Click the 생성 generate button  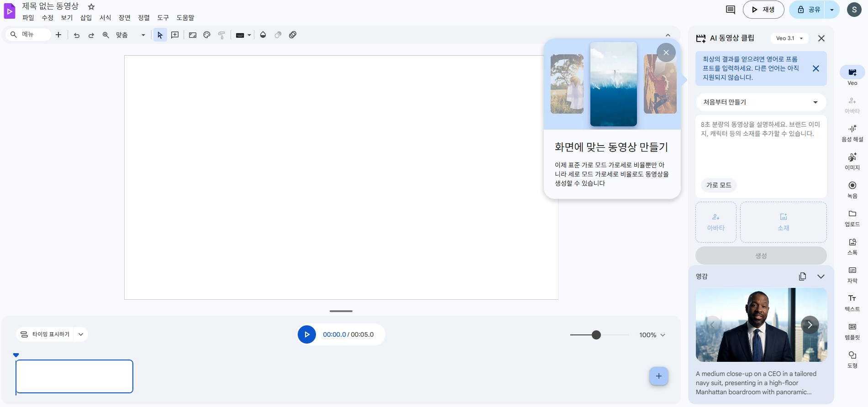tap(761, 256)
